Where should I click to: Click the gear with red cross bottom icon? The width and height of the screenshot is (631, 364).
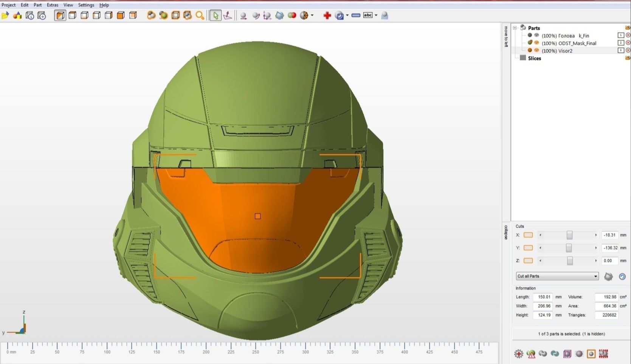[x=519, y=354]
